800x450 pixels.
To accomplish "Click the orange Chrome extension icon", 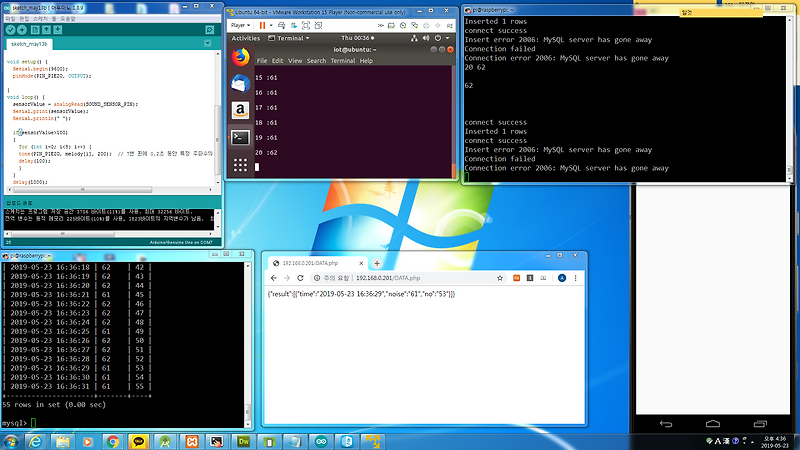I will pos(516,278).
